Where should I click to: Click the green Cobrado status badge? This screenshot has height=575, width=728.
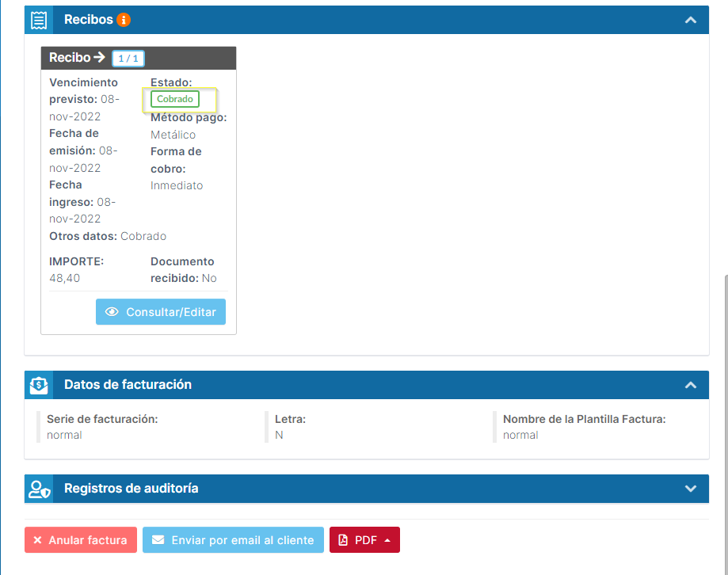175,100
